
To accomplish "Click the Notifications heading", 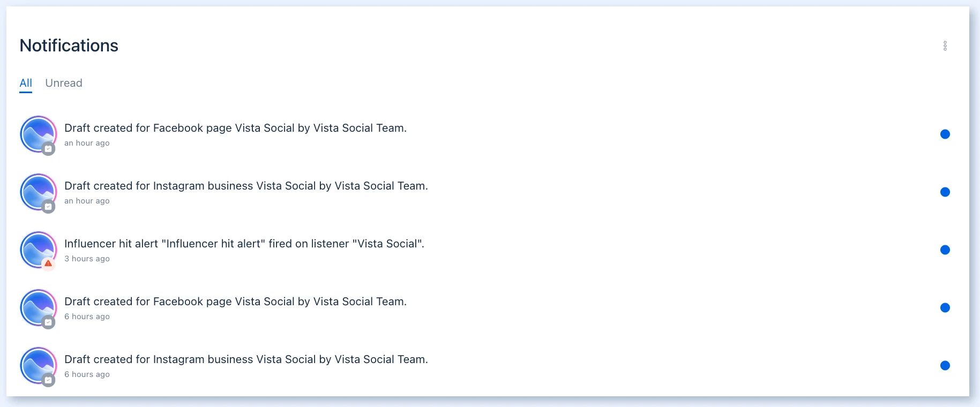I will (69, 46).
